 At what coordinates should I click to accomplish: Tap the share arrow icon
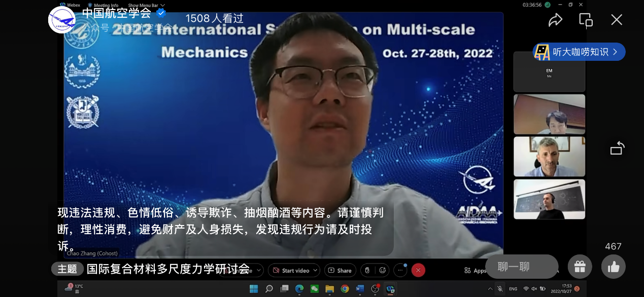point(555,20)
